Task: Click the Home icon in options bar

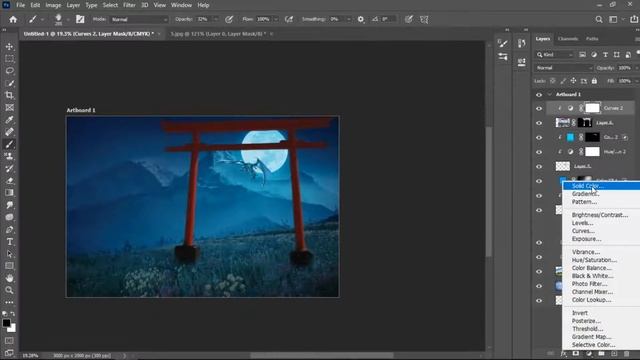Action: [x=13, y=19]
